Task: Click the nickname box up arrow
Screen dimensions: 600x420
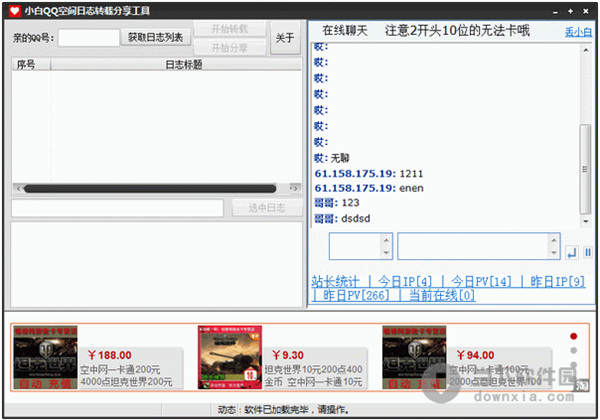Action: coord(386,240)
